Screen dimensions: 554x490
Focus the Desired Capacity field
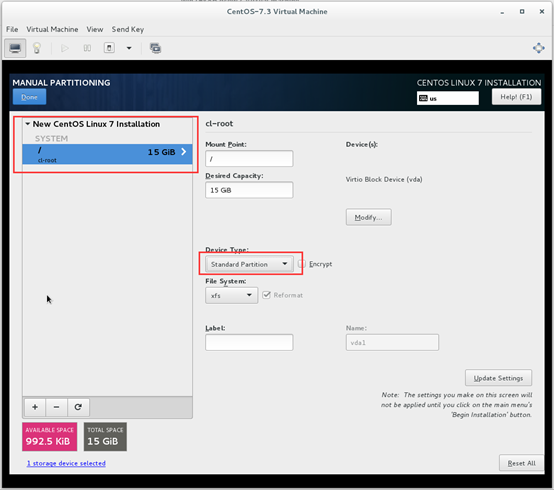tap(249, 190)
